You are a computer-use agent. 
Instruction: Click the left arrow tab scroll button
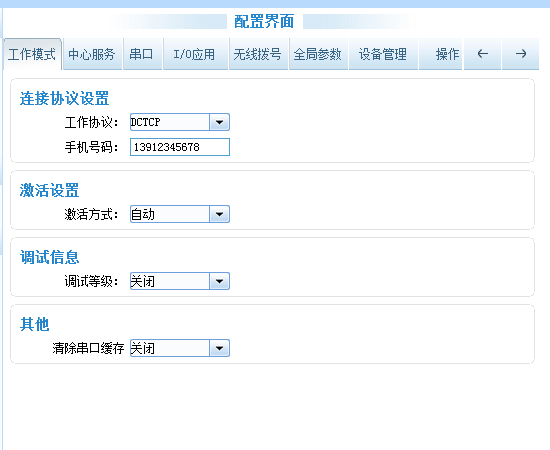(x=482, y=54)
